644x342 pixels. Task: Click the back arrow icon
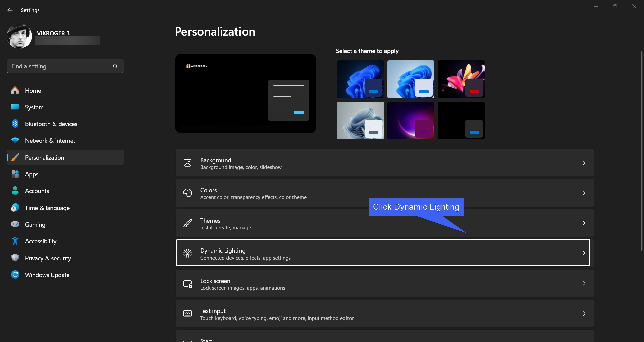[x=10, y=10]
